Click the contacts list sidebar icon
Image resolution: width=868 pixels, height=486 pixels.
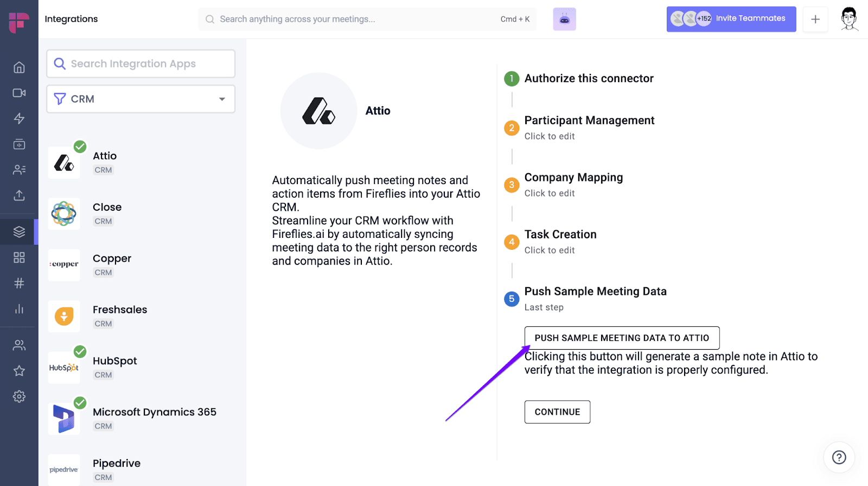coord(19,170)
